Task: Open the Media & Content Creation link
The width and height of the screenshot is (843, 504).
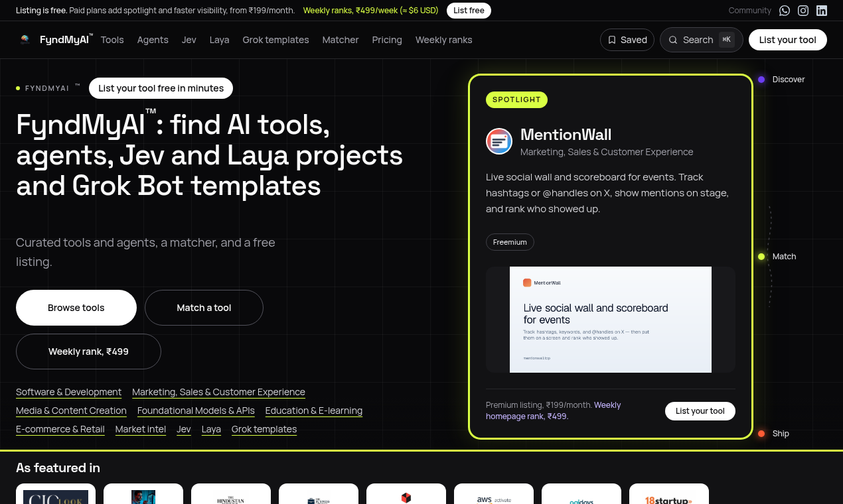Action: click(71, 411)
